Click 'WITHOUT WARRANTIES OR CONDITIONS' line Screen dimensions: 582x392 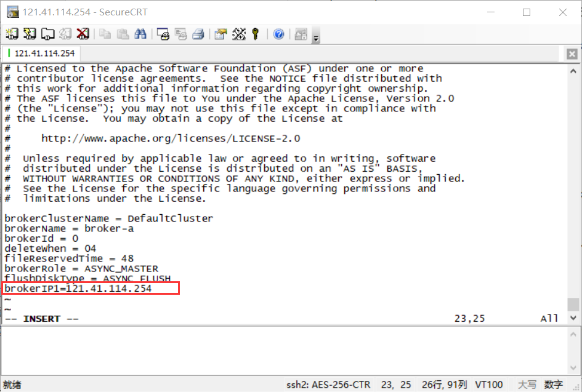(235, 178)
